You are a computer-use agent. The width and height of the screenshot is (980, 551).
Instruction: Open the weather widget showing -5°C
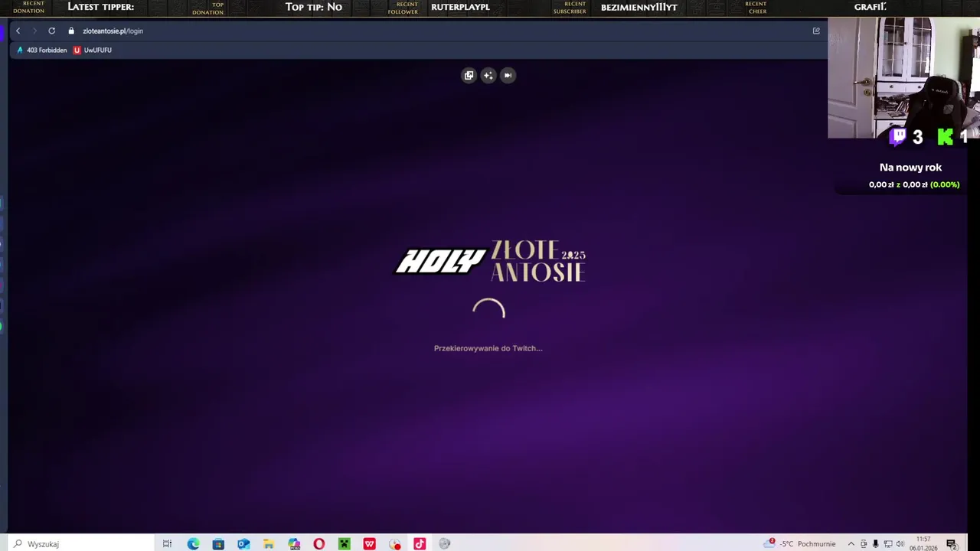tap(801, 544)
